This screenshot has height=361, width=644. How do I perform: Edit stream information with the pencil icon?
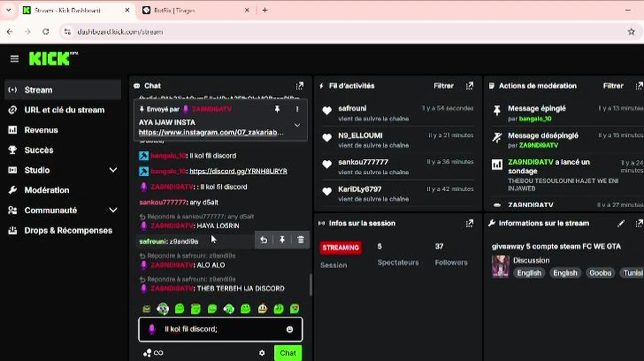[621, 223]
